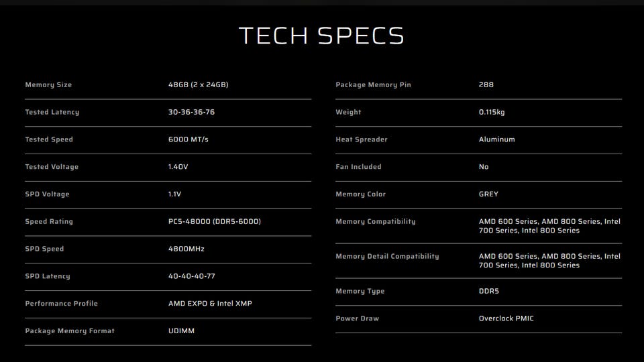This screenshot has height=362, width=644.
Task: Click the TECH SPECS heading
Action: pyautogui.click(x=321, y=36)
